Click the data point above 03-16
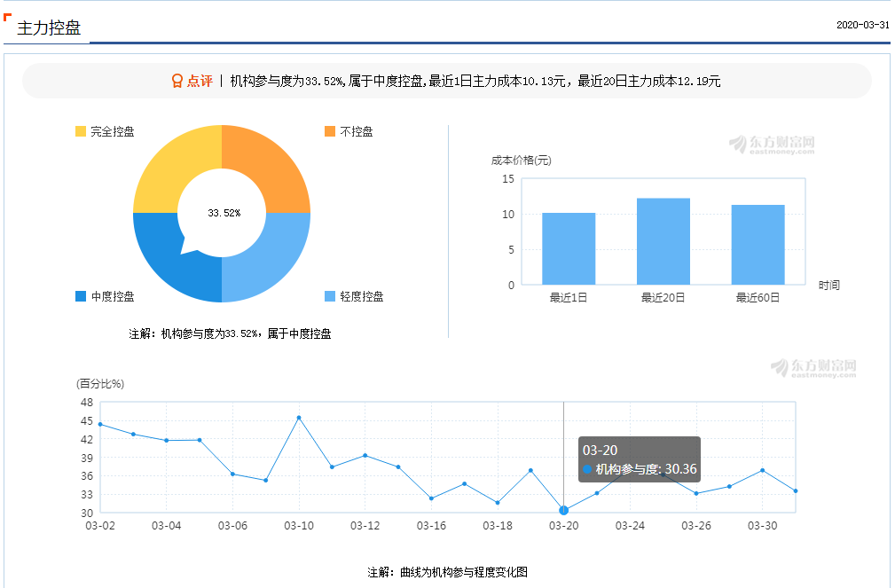 pyautogui.click(x=431, y=498)
